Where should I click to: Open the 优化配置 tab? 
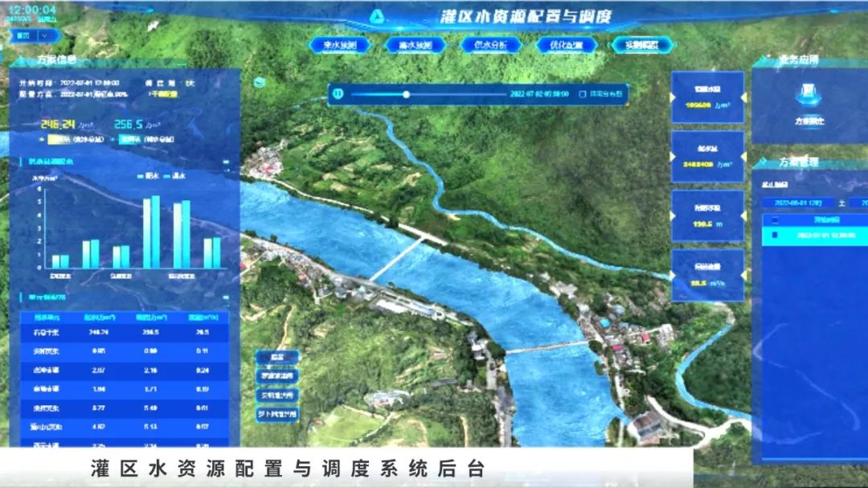click(x=566, y=46)
